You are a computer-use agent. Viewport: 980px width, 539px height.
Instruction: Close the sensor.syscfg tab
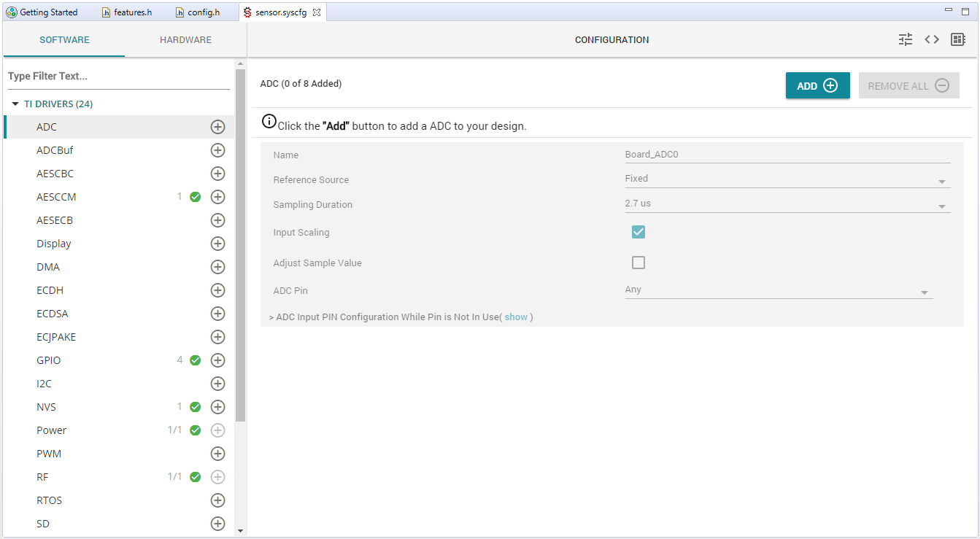(x=317, y=12)
